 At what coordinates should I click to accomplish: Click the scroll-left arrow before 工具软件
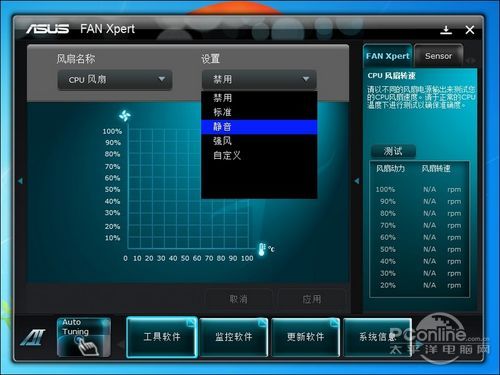point(121,343)
